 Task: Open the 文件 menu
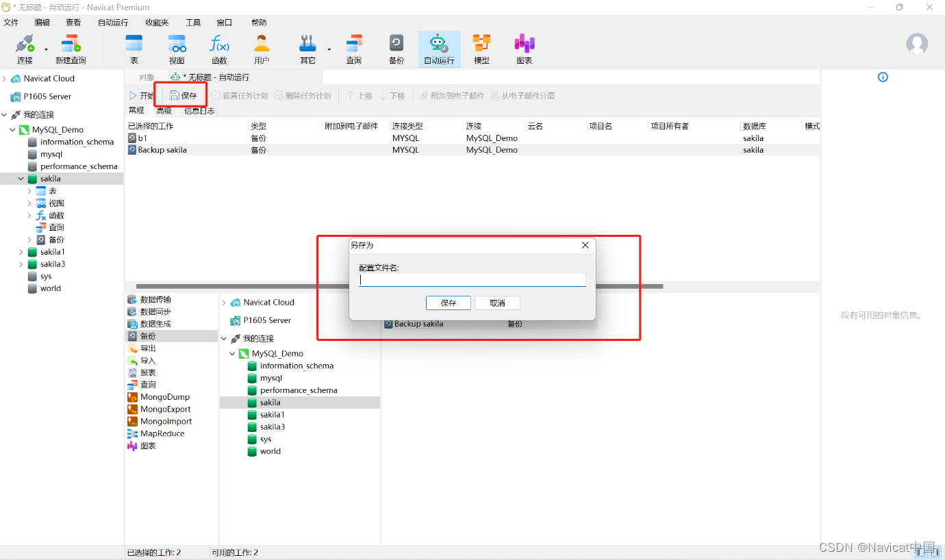point(11,23)
